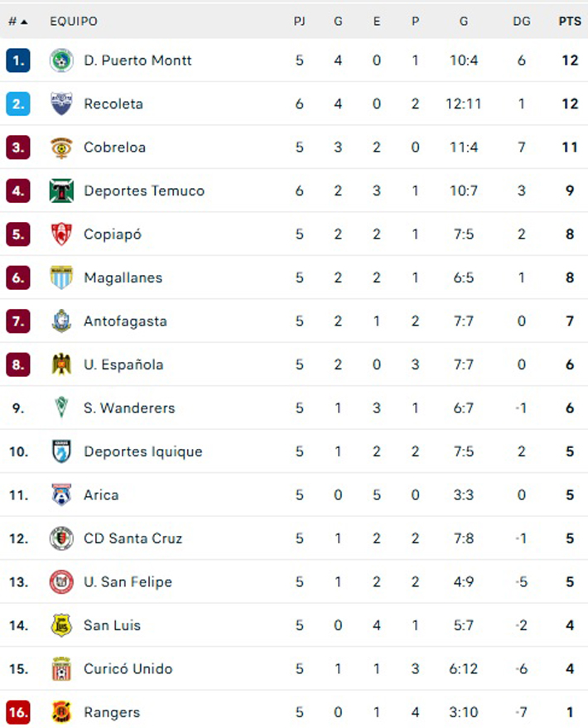Sort by the PJ column header
Viewport: 588px width, 728px height.
299,22
